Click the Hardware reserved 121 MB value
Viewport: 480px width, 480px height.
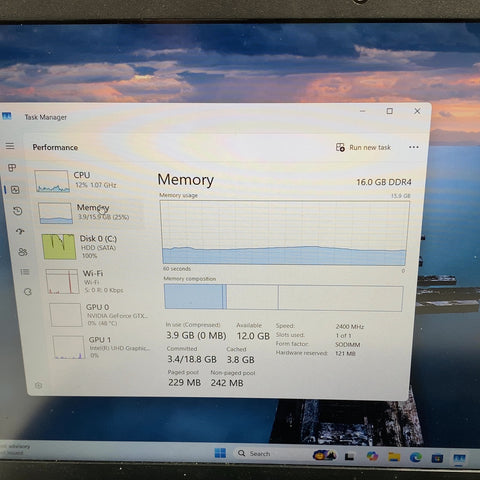click(345, 353)
